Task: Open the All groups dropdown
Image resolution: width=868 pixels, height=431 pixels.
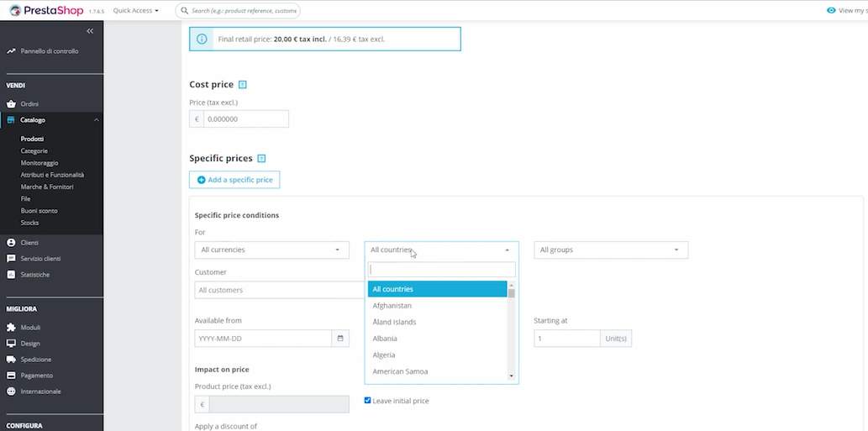Action: point(610,250)
